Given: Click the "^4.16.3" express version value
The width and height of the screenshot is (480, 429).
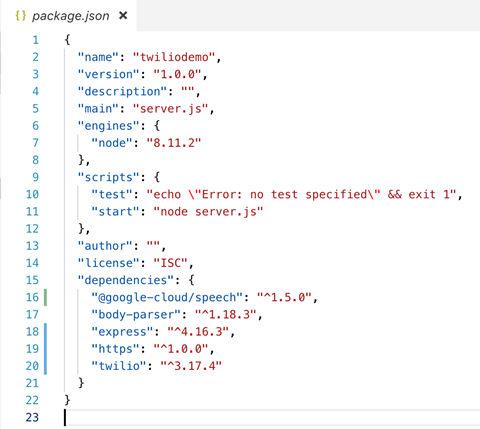Looking at the screenshot, I should tap(198, 332).
